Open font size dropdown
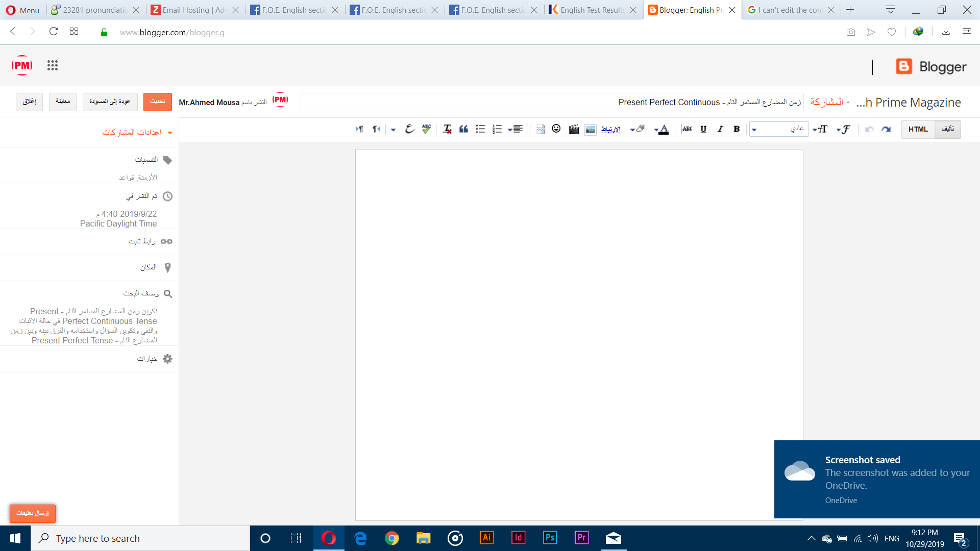Viewport: 980px width, 551px height. point(820,129)
